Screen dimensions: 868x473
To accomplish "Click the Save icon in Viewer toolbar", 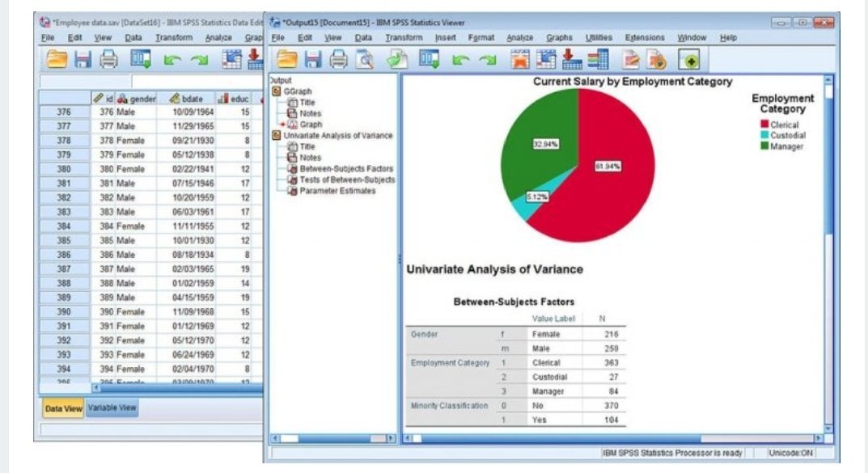I will (x=313, y=59).
